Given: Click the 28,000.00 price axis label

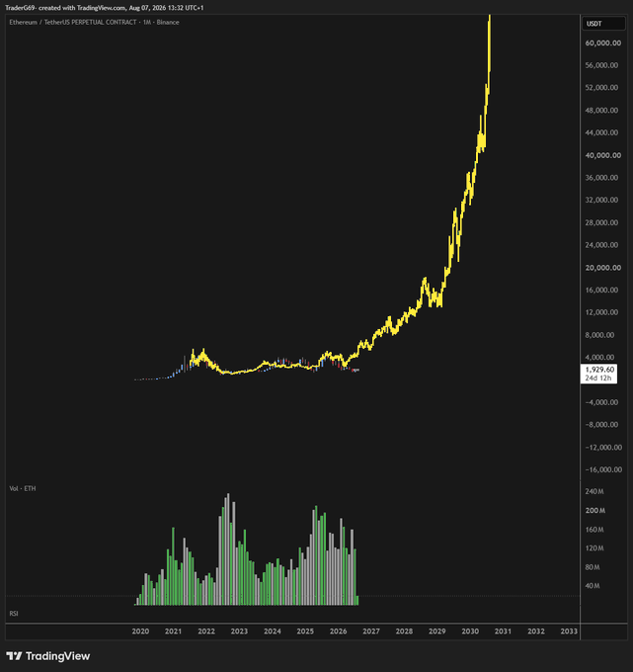Looking at the screenshot, I should [x=601, y=222].
